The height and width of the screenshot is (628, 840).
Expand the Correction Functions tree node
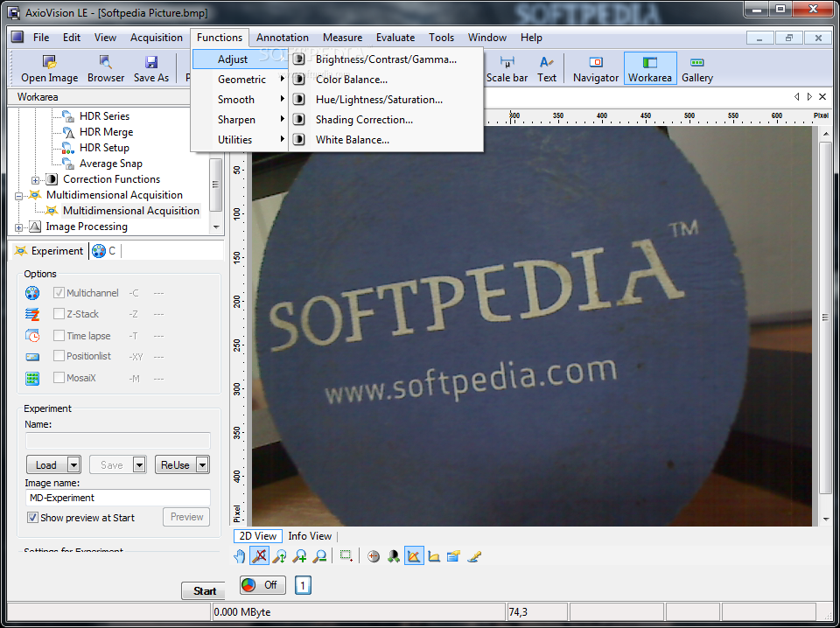[35, 180]
